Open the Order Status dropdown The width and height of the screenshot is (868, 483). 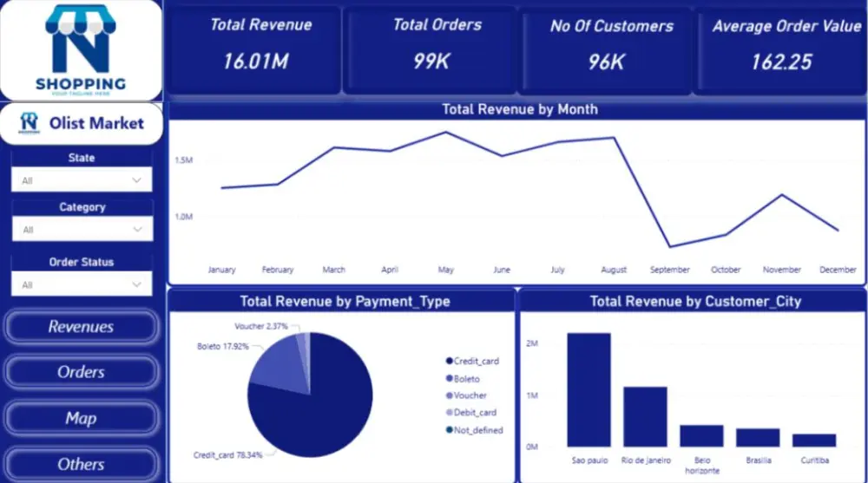pos(82,284)
